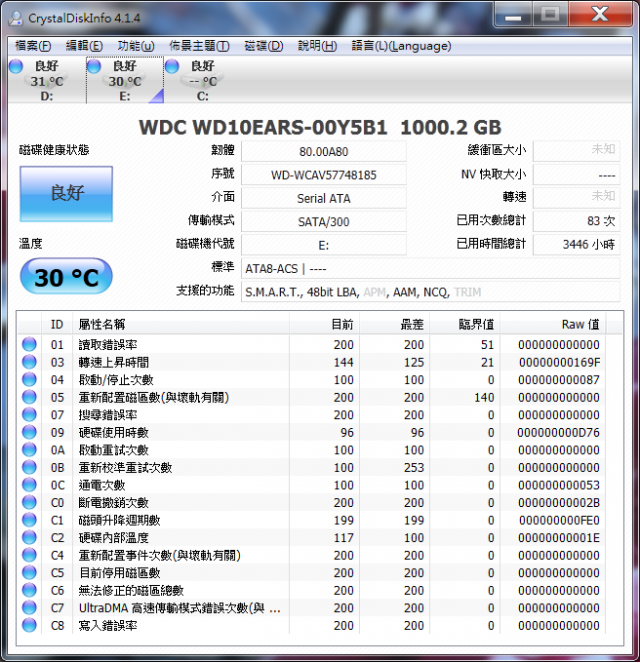Click the status icon for attribute 07
Viewport: 640px width, 663px height.
(29, 414)
